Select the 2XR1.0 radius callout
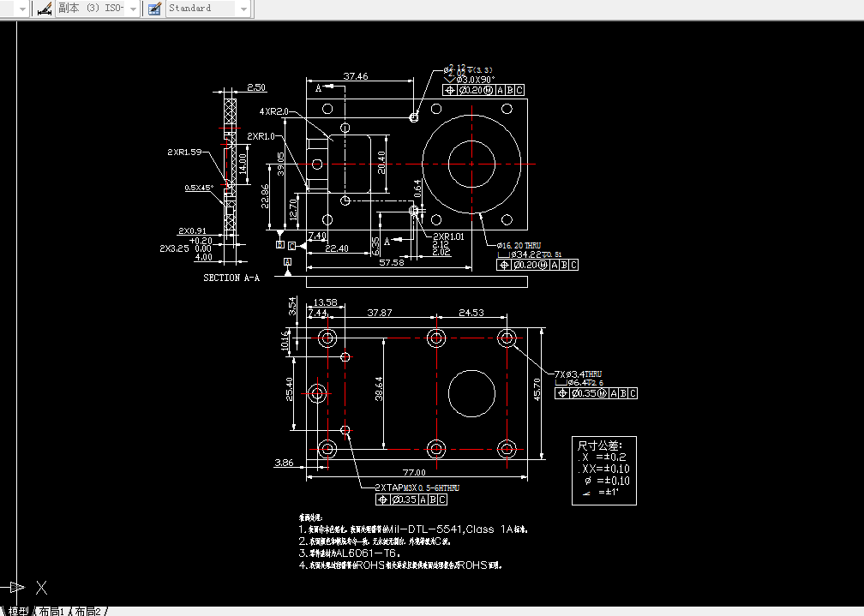The width and height of the screenshot is (864, 616). 261,136
